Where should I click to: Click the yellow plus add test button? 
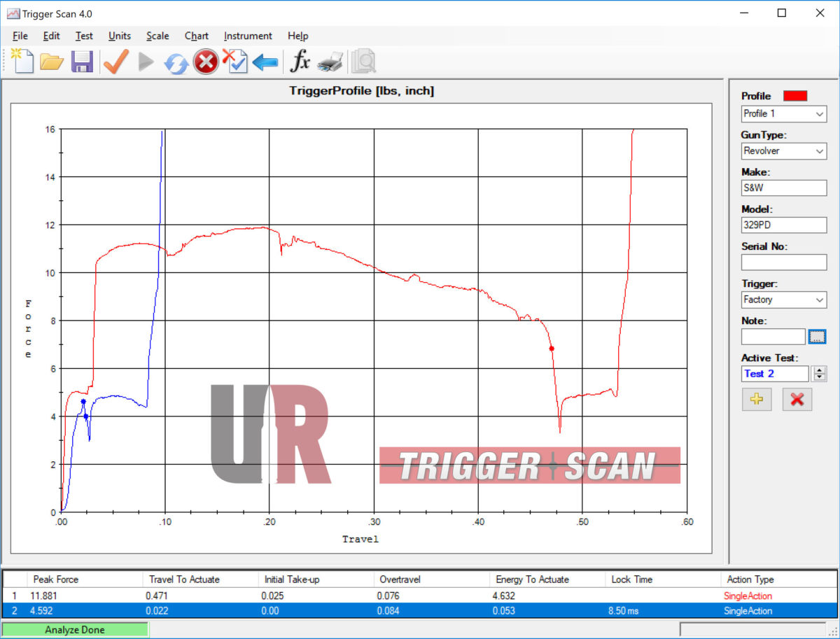pos(757,400)
